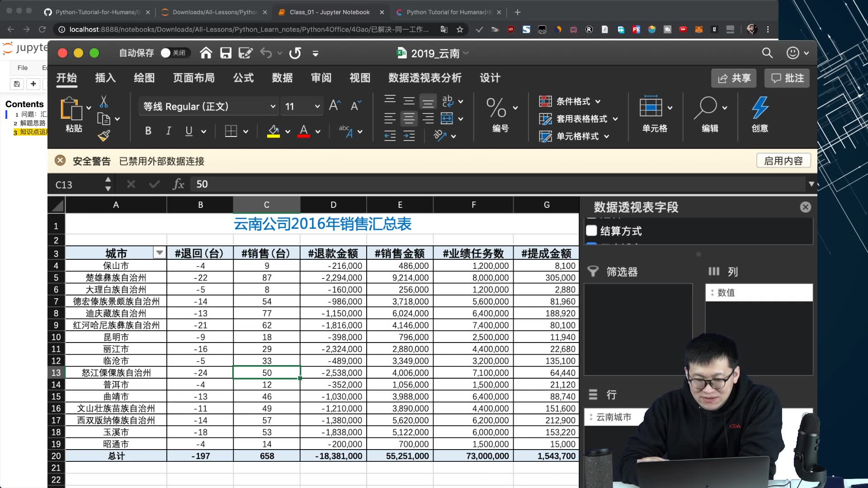Click the 启用内容 enable content button
Screen dimensions: 868x488
coord(783,160)
